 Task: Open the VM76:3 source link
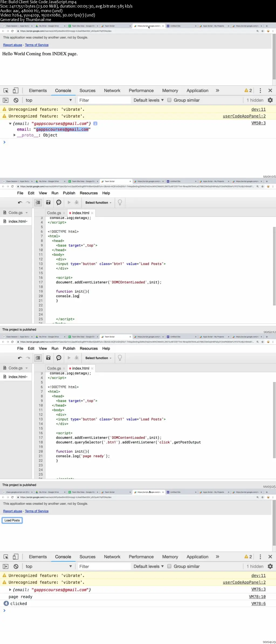pyautogui.click(x=258, y=590)
